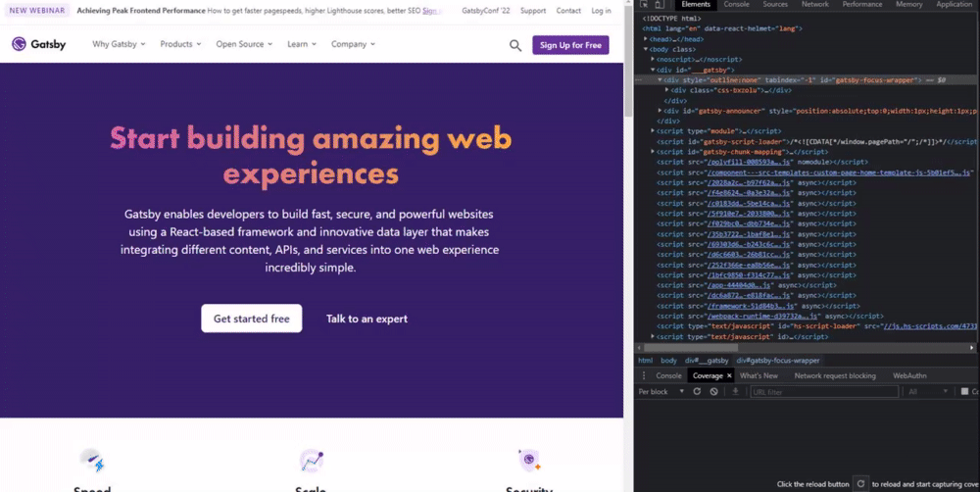Switch to the Network tab
Image resolution: width=980 pixels, height=492 pixels.
tap(815, 4)
